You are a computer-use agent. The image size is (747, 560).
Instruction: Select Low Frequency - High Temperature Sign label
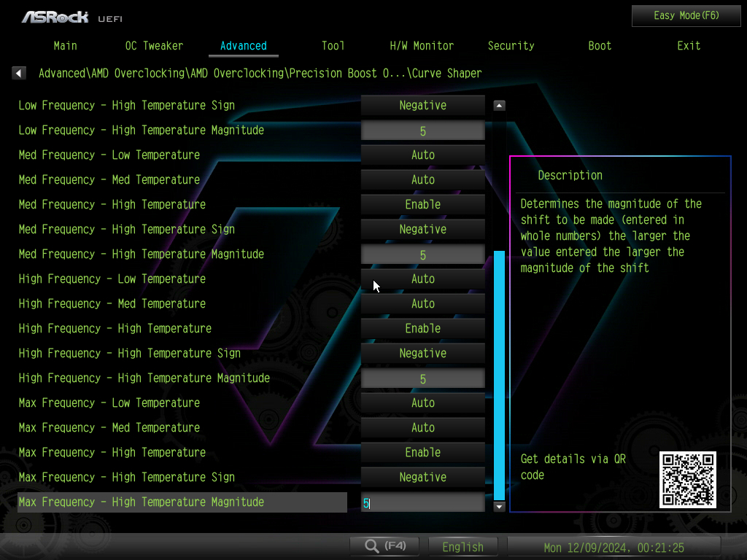point(127,105)
